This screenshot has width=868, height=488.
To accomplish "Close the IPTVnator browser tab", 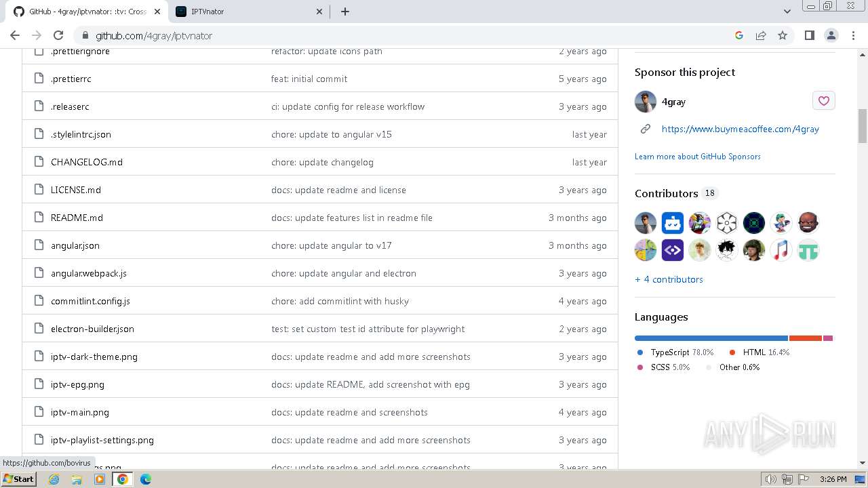I will click(319, 12).
